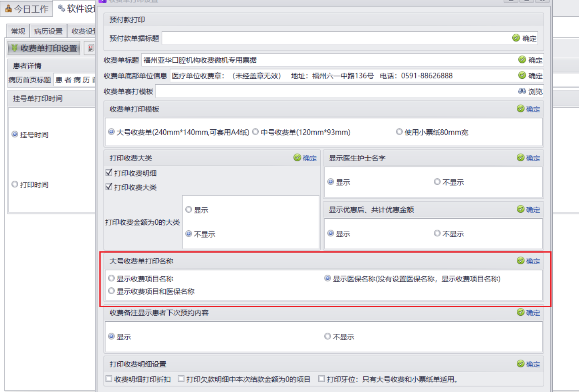Click the 收费单套打模板 path field
Image resolution: width=579 pixels, height=392 pixels.
[336, 91]
